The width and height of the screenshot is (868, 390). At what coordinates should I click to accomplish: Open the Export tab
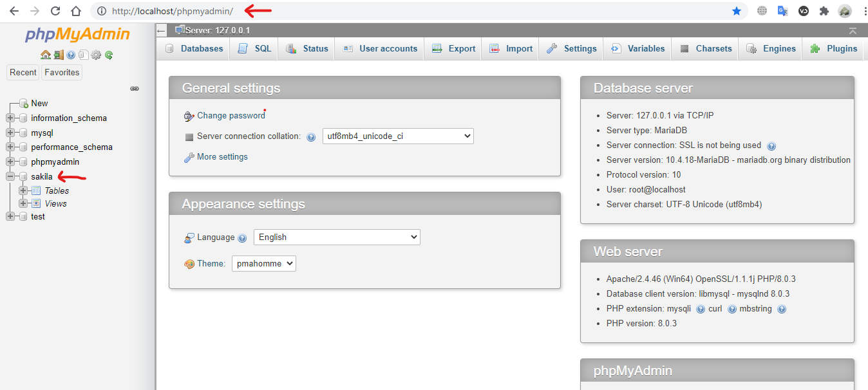pos(453,48)
